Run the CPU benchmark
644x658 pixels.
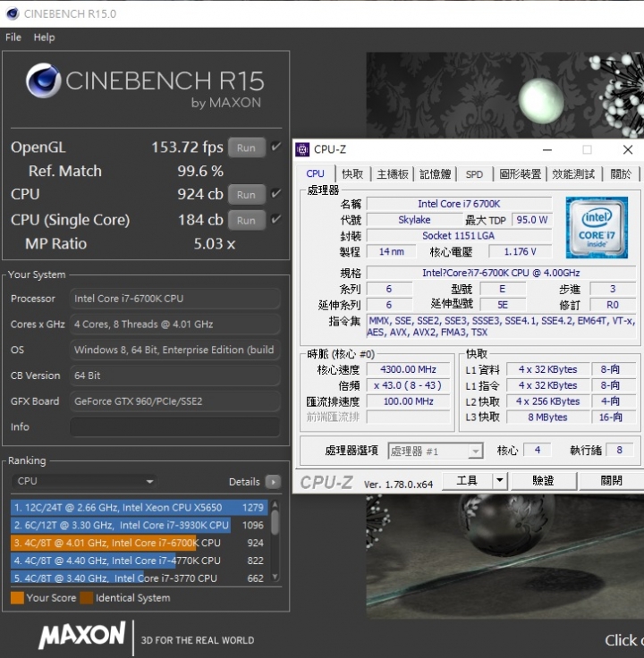point(247,195)
